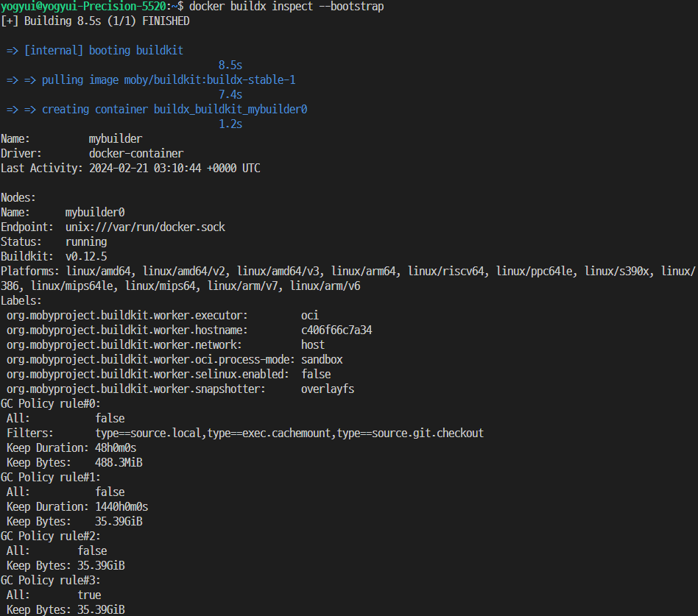Click the selinux.enabled value 'false'

[x=316, y=374]
